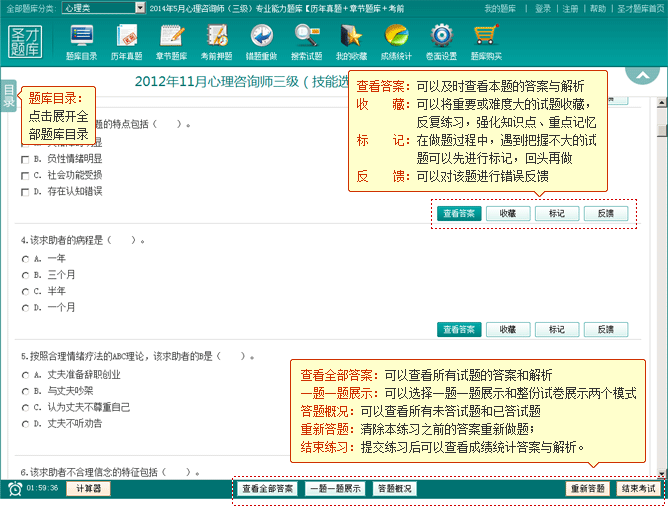Check option C 社会功能受损
This screenshot has height=506, width=668.
coord(25,175)
